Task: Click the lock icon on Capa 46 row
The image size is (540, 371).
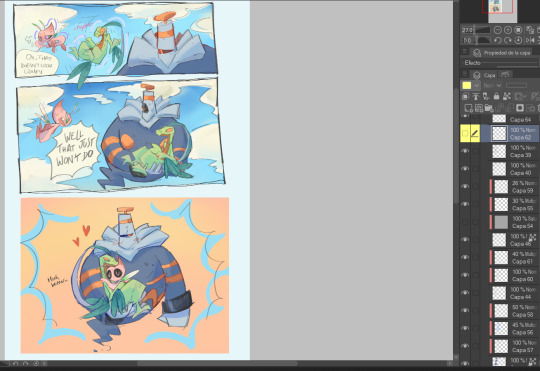Action: click(532, 237)
